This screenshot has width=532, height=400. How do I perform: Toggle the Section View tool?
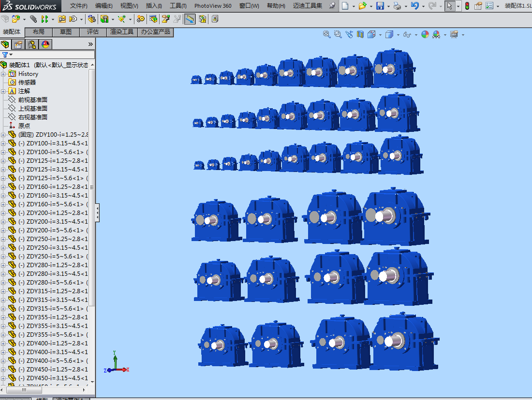(360, 34)
